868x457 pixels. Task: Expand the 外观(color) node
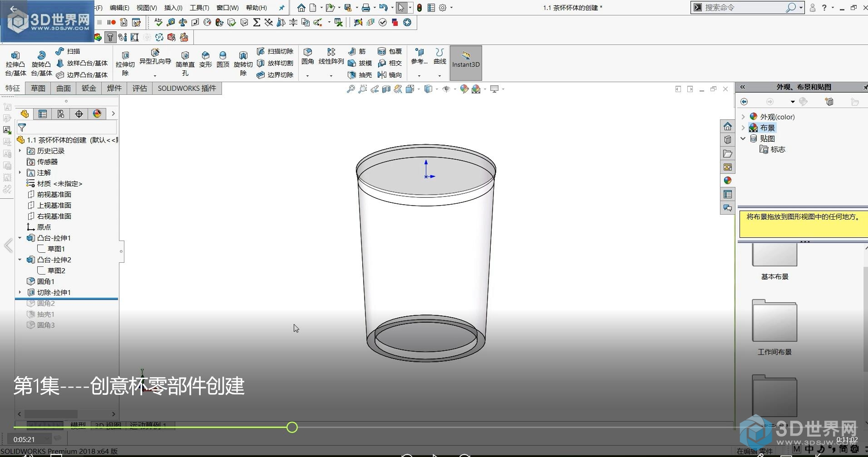[743, 117]
